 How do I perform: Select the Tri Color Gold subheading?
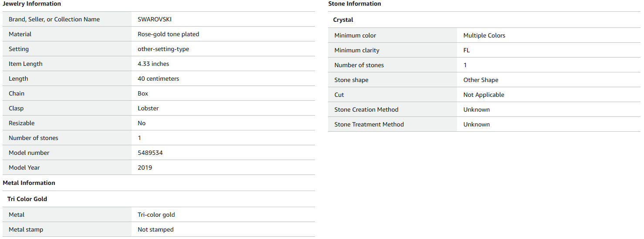[x=27, y=199]
